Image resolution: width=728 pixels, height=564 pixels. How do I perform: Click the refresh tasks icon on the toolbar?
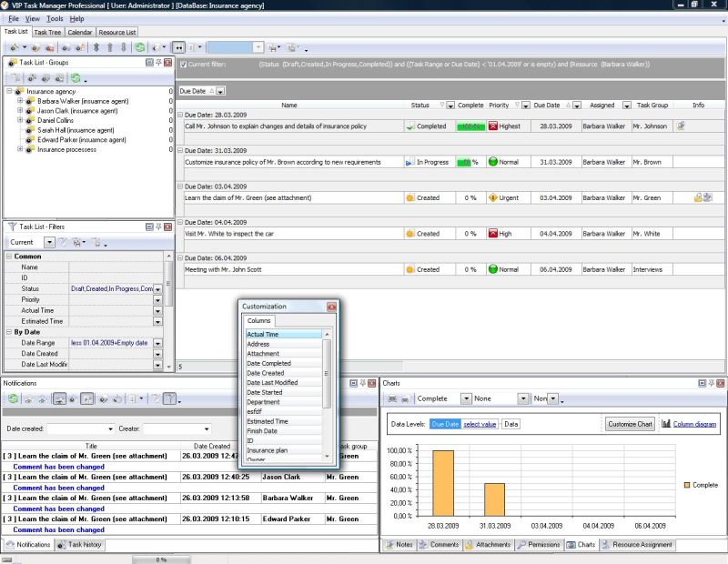[141, 45]
